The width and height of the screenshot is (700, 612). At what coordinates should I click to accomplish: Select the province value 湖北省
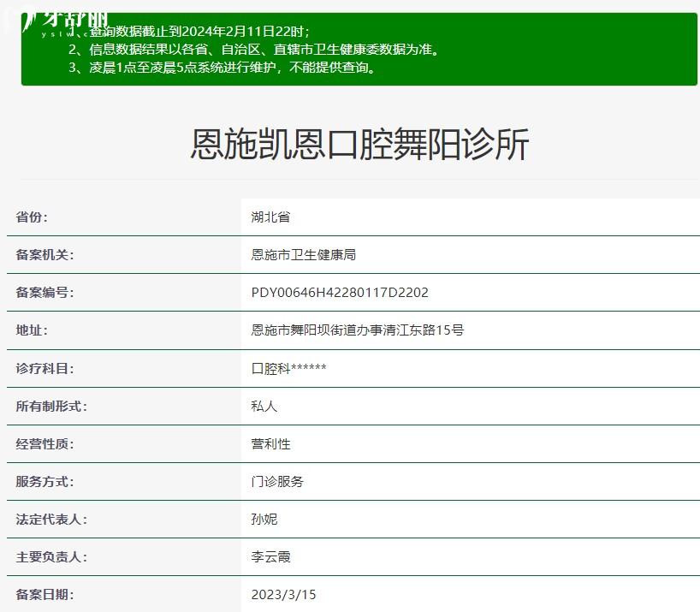[270, 217]
